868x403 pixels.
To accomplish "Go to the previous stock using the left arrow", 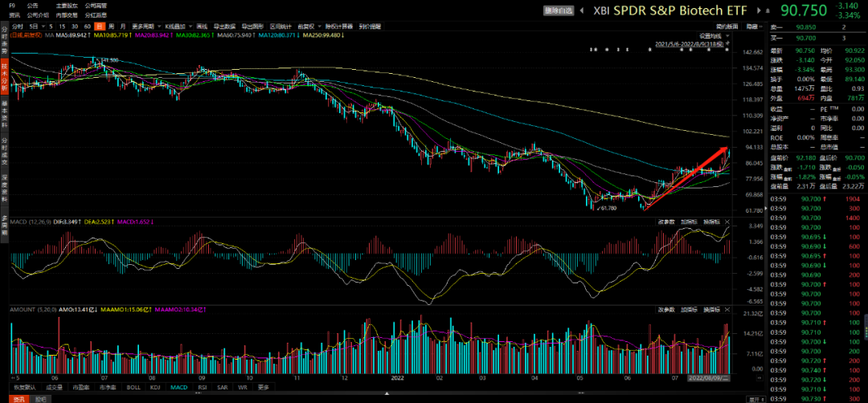I will pyautogui.click(x=582, y=10).
